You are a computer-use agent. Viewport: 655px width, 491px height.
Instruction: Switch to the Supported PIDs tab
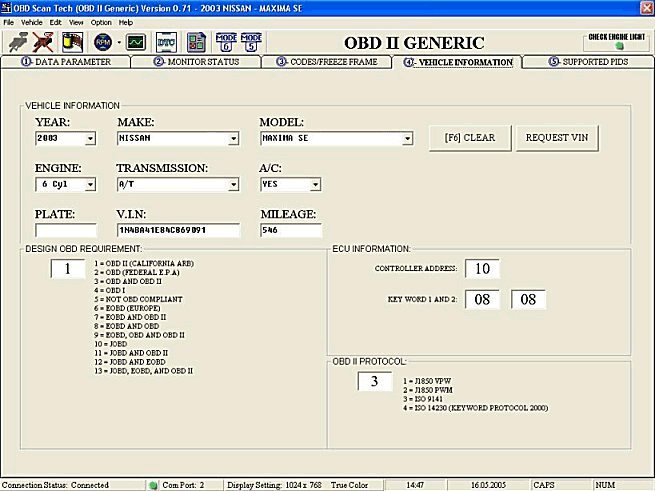589,62
